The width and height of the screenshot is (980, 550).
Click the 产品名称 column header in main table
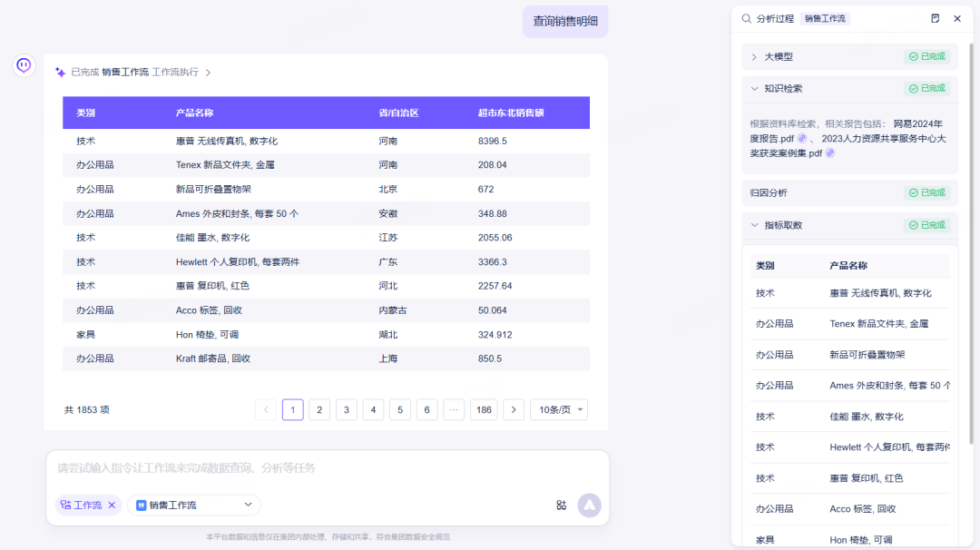point(194,113)
